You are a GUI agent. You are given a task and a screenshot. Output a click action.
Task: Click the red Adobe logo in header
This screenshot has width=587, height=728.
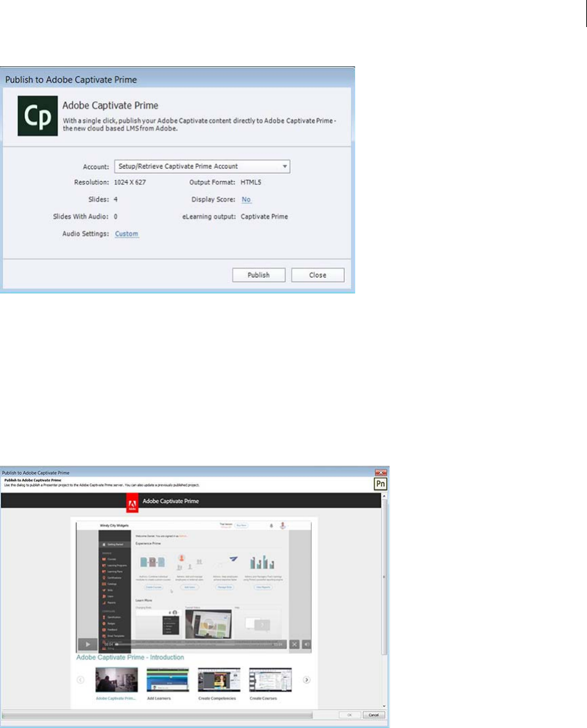[x=133, y=503]
